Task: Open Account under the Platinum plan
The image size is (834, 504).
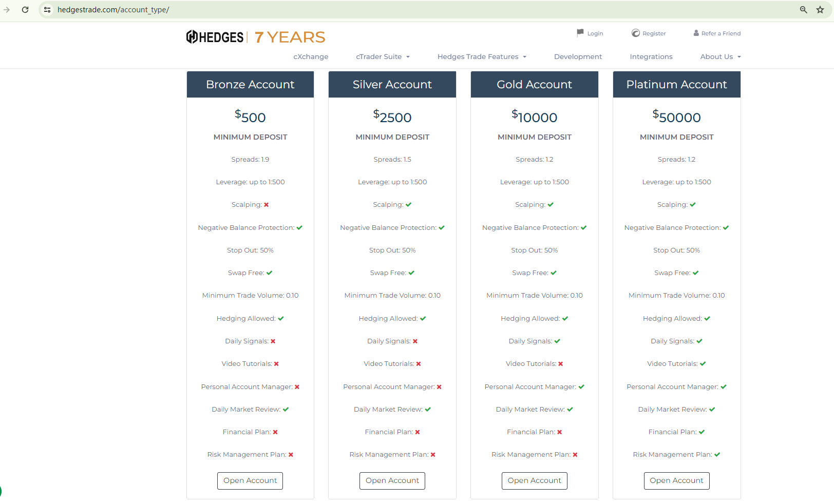Action: click(x=677, y=481)
